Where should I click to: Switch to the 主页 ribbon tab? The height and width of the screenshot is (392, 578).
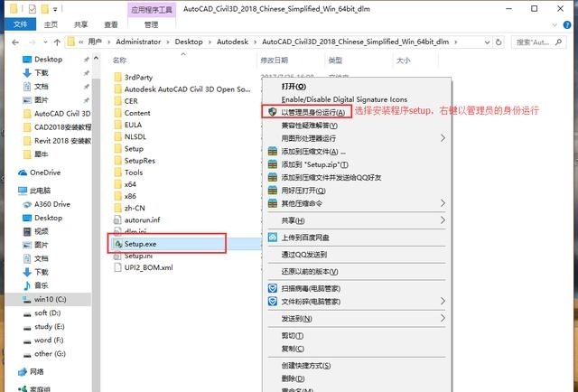click(x=51, y=24)
